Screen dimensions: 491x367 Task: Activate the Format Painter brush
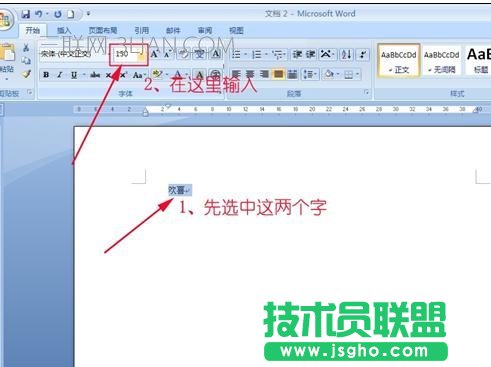click(x=26, y=74)
